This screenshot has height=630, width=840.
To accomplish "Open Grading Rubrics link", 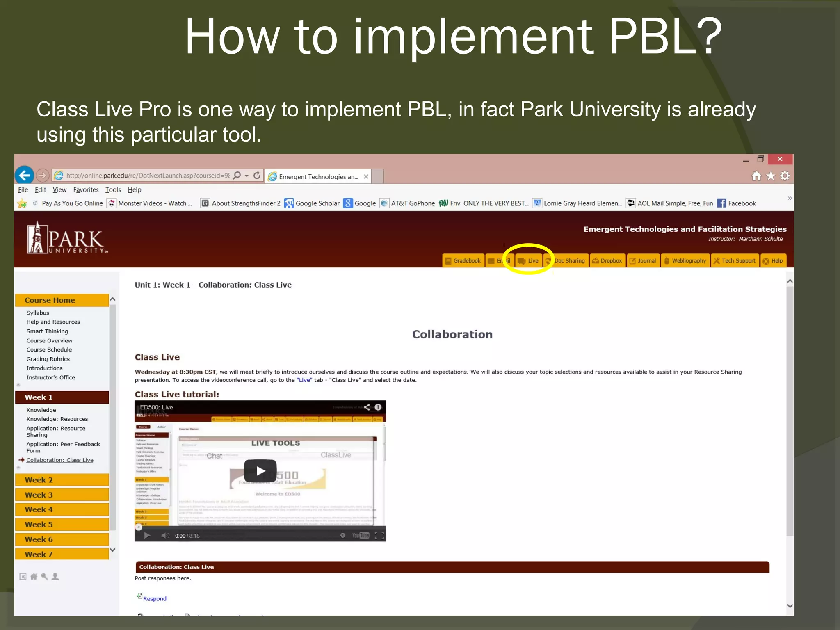I will (x=48, y=359).
